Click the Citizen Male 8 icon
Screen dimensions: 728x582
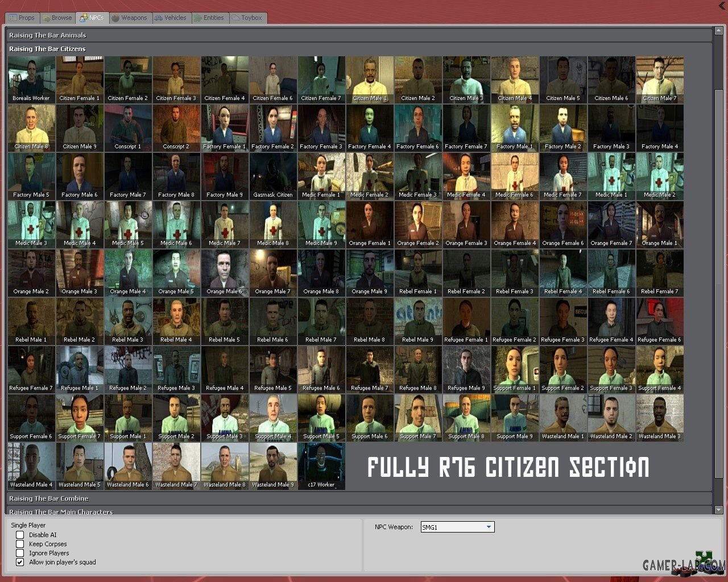click(x=31, y=128)
